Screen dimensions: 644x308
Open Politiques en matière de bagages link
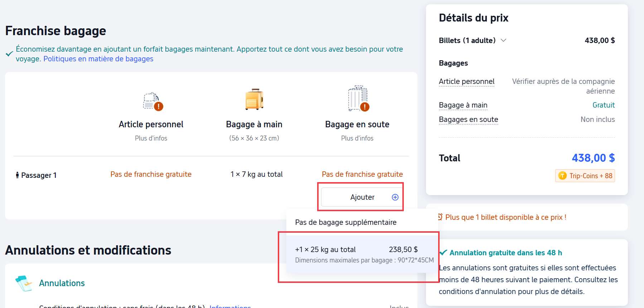point(98,59)
